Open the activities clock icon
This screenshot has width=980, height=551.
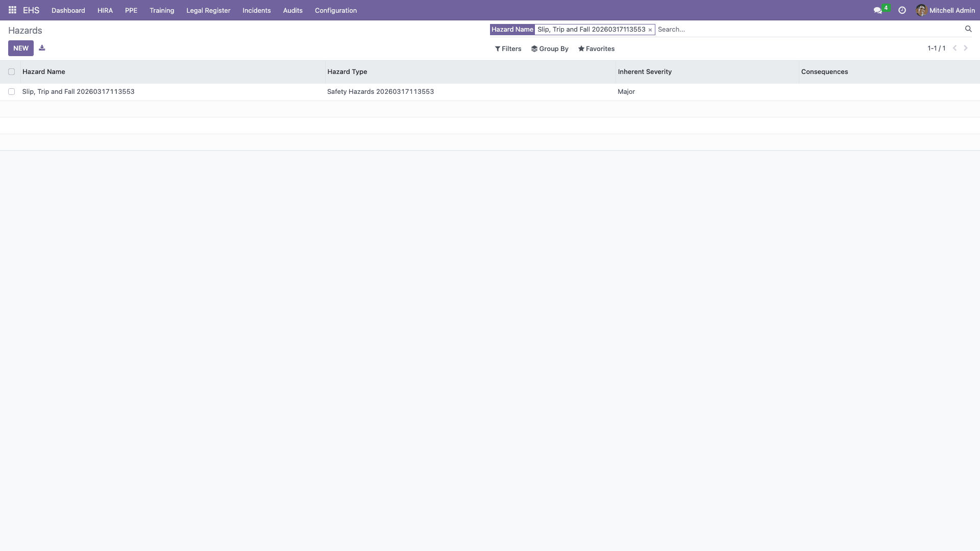(x=902, y=10)
